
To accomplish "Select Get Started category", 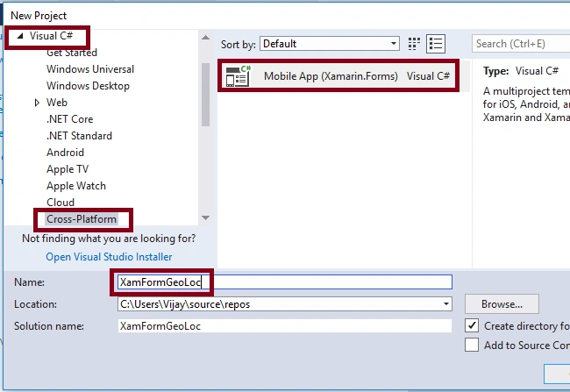I will point(72,53).
